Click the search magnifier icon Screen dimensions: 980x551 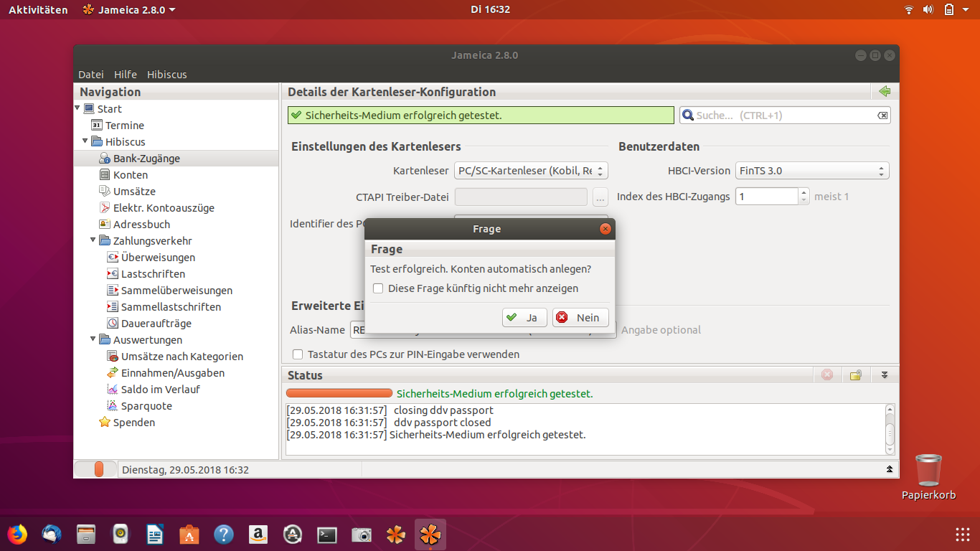(x=687, y=115)
